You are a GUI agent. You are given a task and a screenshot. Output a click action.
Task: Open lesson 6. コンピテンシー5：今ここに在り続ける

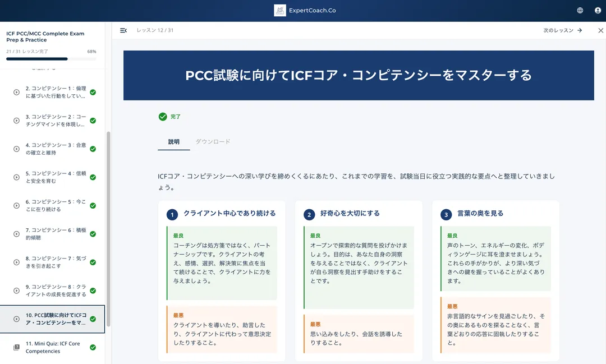click(56, 206)
